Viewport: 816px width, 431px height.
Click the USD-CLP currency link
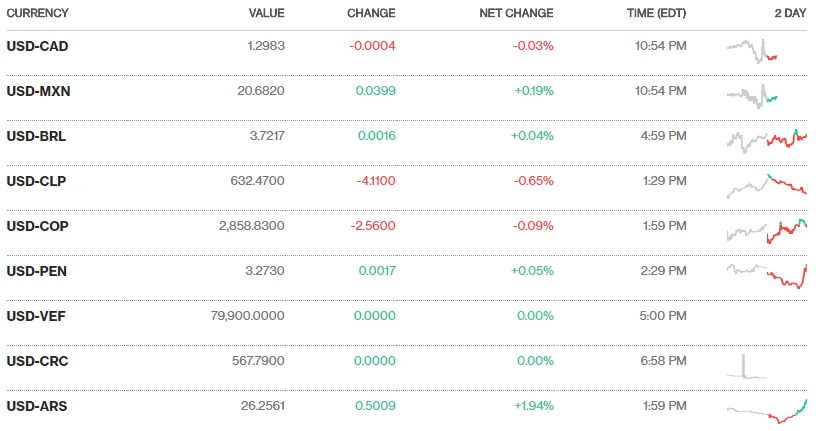pos(36,181)
